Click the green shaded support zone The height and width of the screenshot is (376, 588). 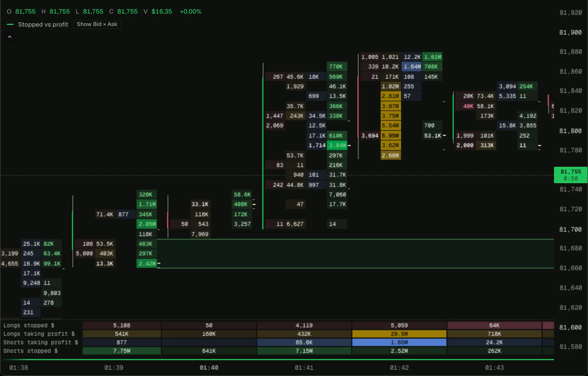[355, 253]
